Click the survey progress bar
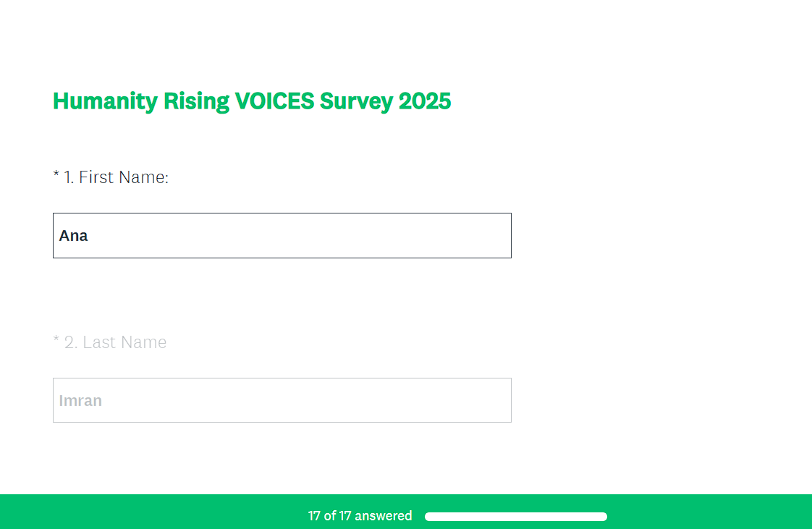 (515, 517)
